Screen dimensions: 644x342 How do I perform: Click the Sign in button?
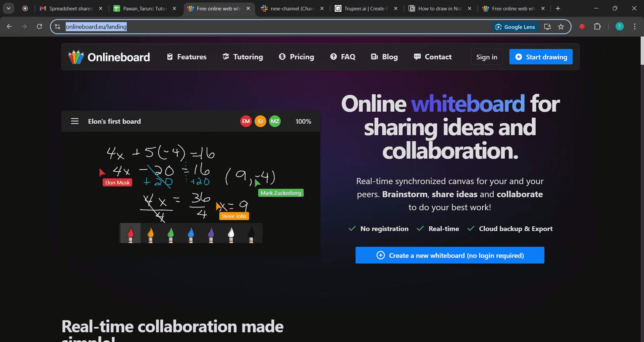(x=487, y=57)
